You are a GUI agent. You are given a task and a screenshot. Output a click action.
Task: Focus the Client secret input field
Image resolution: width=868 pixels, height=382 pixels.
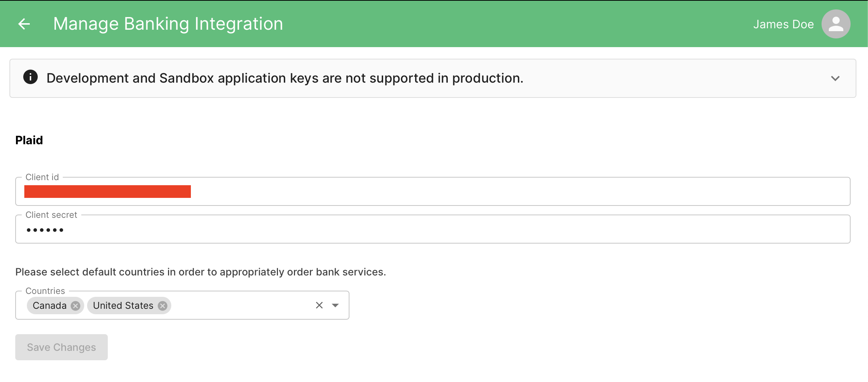pos(433,229)
